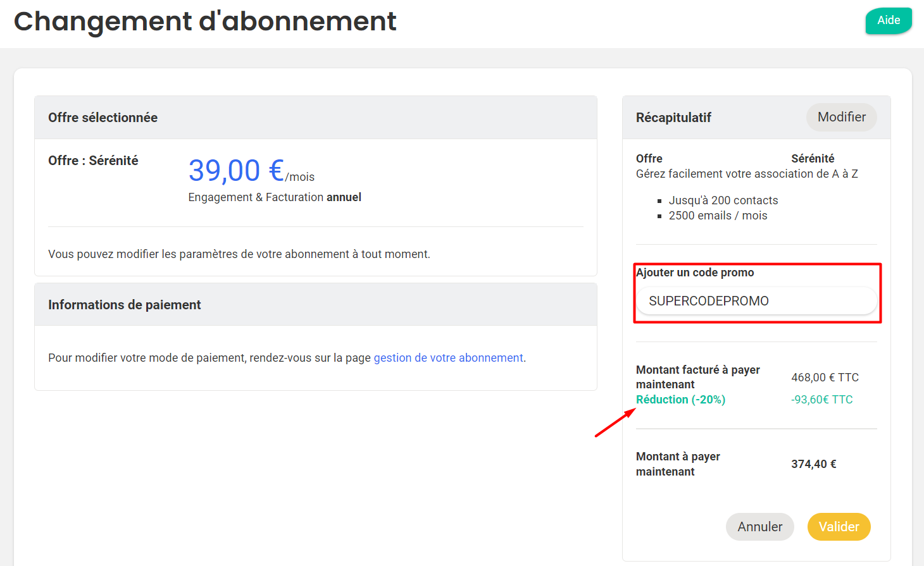Screen dimensions: 924x566
Task: Click the Réduction (-20%) label
Action: pos(681,400)
